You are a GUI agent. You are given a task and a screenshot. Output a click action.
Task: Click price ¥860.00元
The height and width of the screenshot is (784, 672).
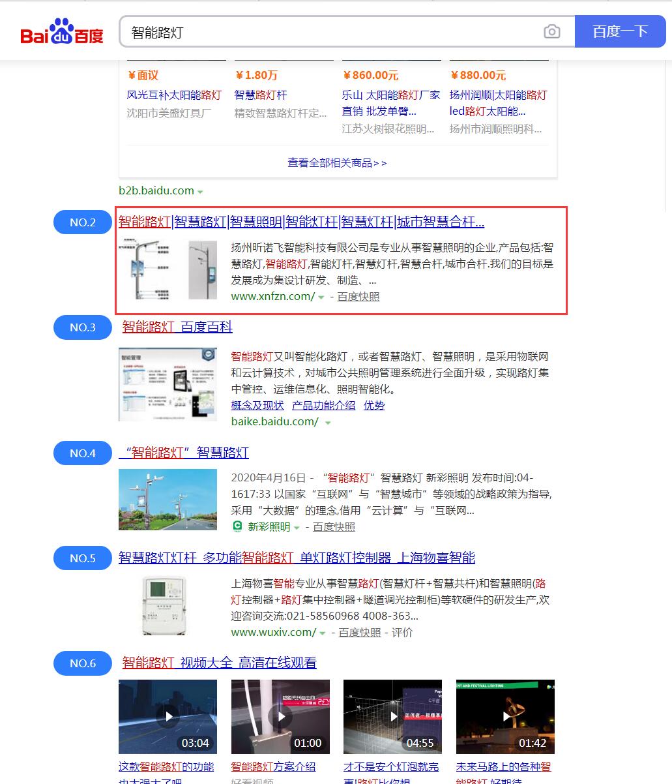(x=370, y=75)
